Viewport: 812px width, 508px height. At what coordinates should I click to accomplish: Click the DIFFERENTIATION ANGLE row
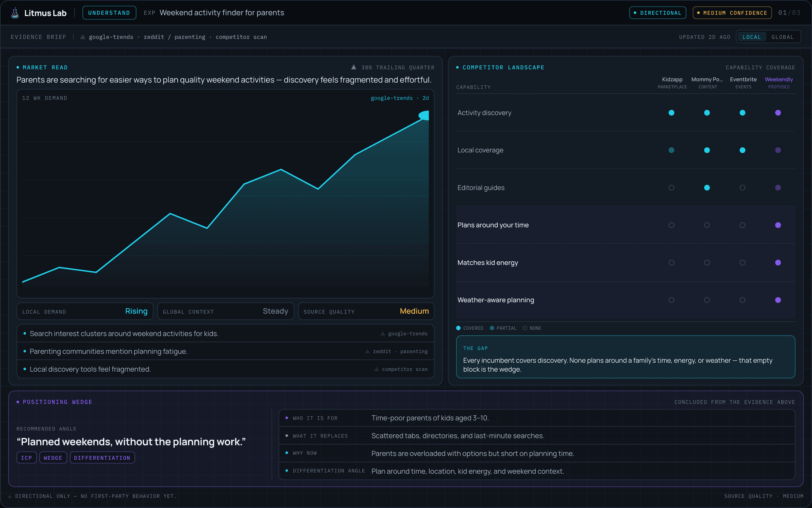click(x=537, y=471)
